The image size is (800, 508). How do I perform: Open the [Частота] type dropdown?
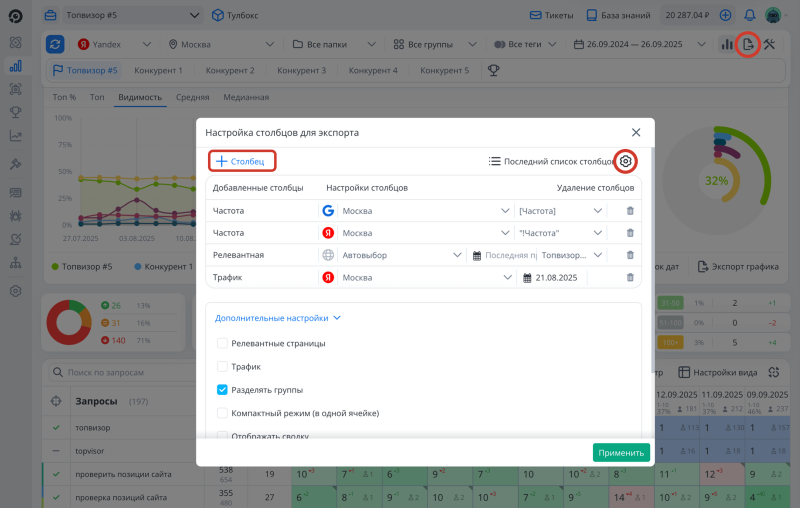[x=560, y=211]
